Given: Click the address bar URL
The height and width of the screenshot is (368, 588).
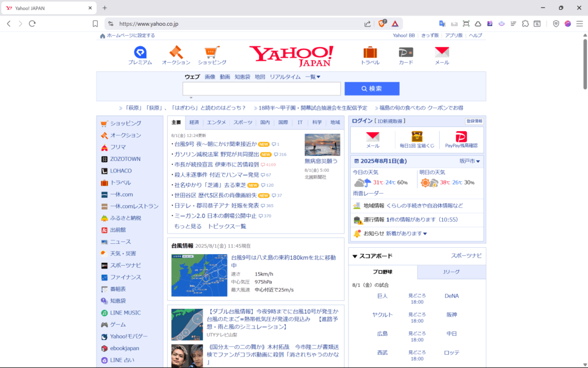Looking at the screenshot, I should [x=149, y=24].
